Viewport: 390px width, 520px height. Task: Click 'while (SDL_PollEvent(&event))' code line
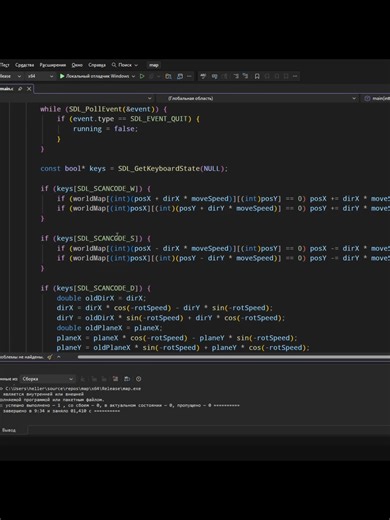[104, 109]
